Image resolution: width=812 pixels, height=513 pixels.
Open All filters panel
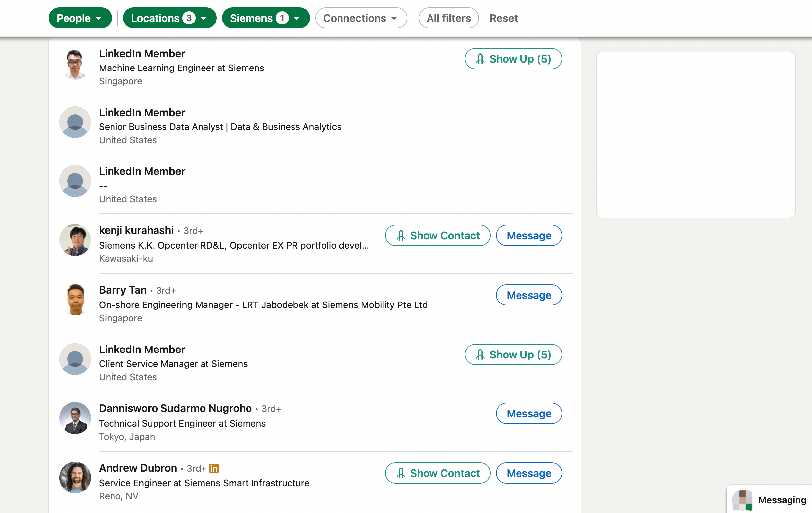click(448, 18)
